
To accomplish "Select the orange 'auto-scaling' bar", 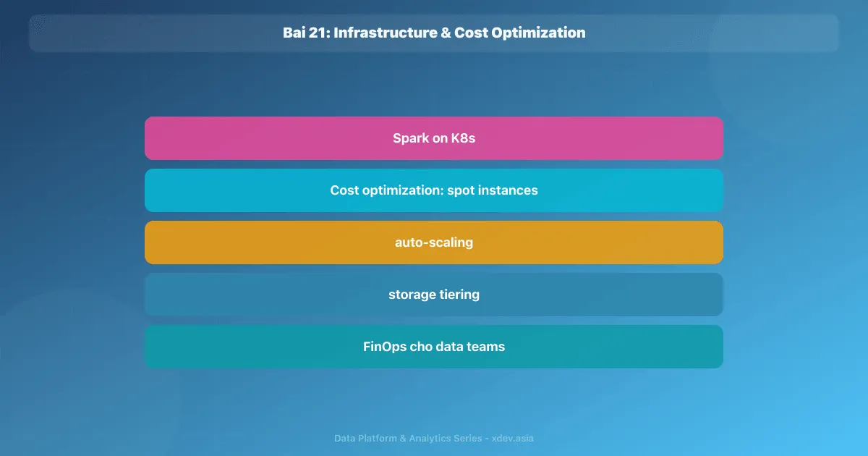I will click(434, 242).
